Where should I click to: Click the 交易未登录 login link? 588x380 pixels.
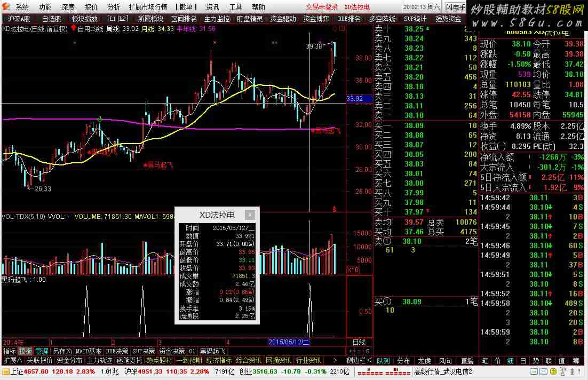[x=322, y=7]
